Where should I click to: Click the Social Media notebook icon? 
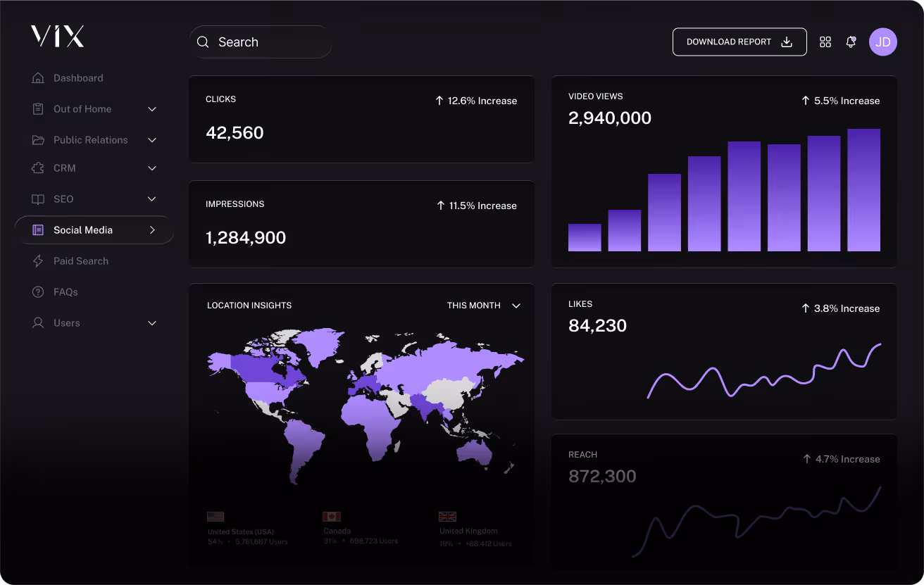[38, 230]
